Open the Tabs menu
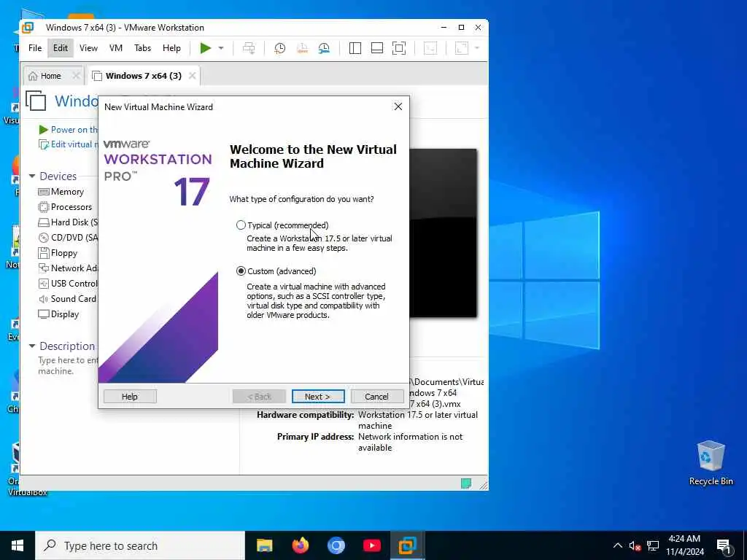This screenshot has width=747, height=560. pyautogui.click(x=142, y=48)
